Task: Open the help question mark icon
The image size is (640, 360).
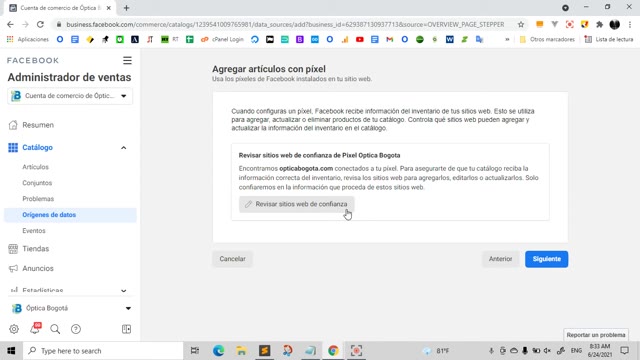Action: tap(76, 329)
